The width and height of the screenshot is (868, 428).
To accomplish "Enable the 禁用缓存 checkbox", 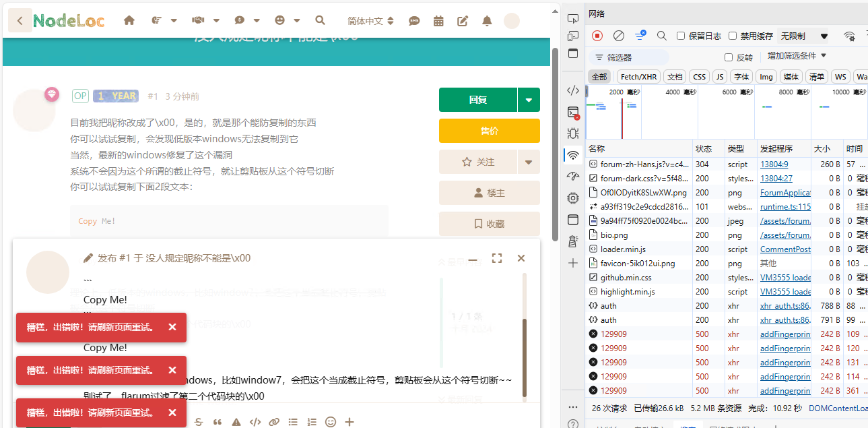I will tap(732, 36).
